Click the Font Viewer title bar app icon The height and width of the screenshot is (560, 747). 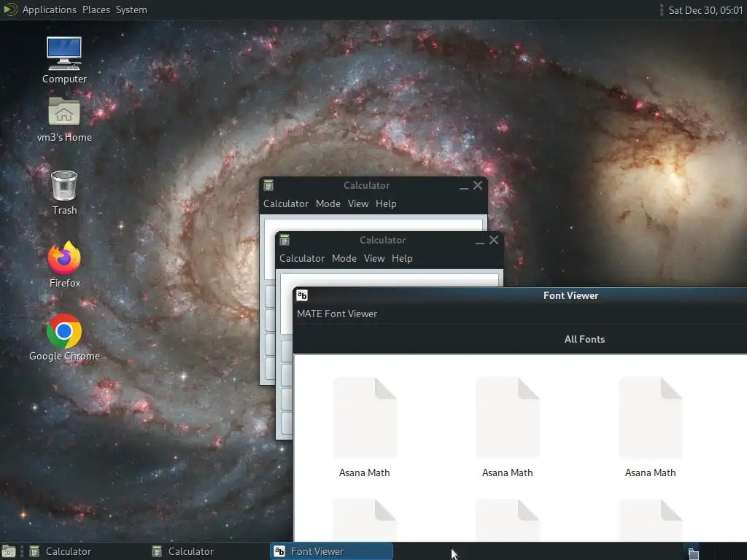click(302, 295)
